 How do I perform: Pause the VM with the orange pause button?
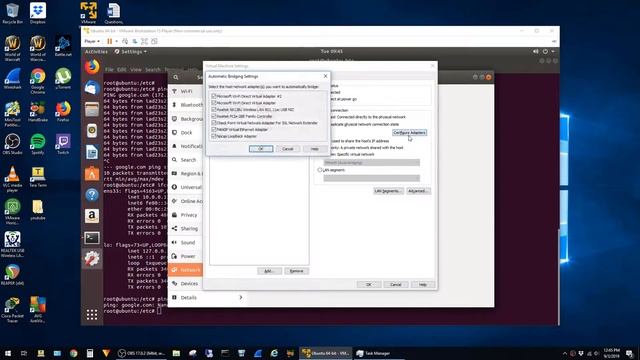pyautogui.click(x=109, y=41)
